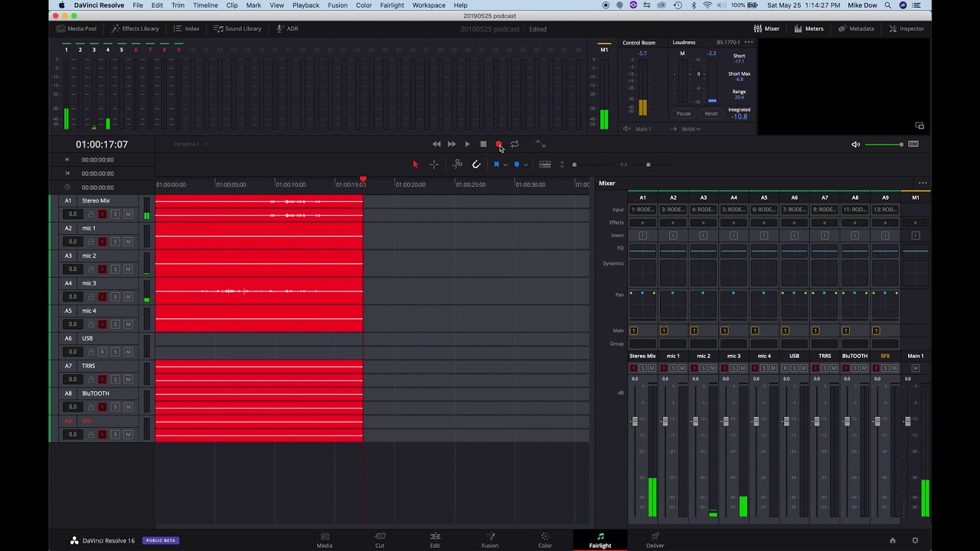Add effect to A2 mixer channel

click(x=673, y=223)
